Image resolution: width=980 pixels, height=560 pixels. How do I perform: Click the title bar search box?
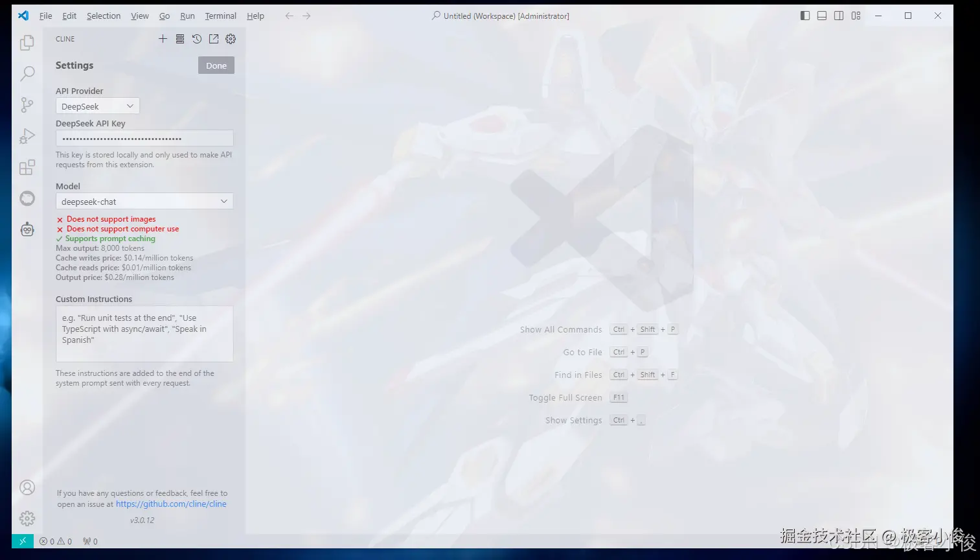[500, 16]
